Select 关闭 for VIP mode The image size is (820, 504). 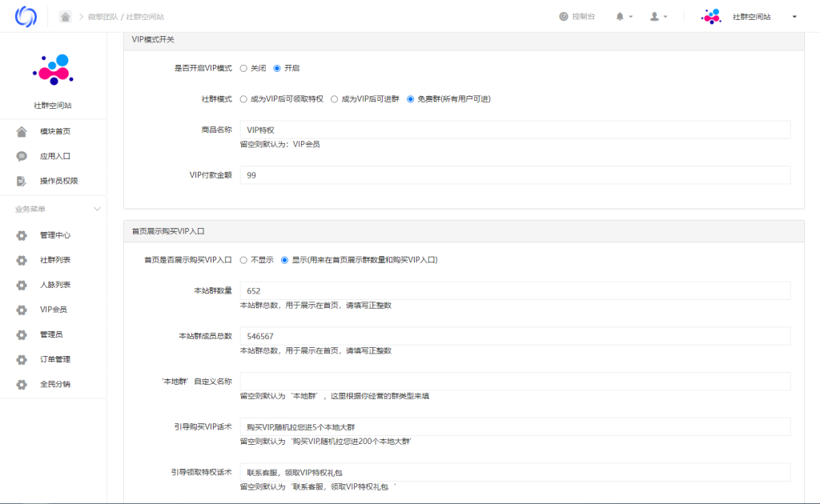tap(243, 69)
